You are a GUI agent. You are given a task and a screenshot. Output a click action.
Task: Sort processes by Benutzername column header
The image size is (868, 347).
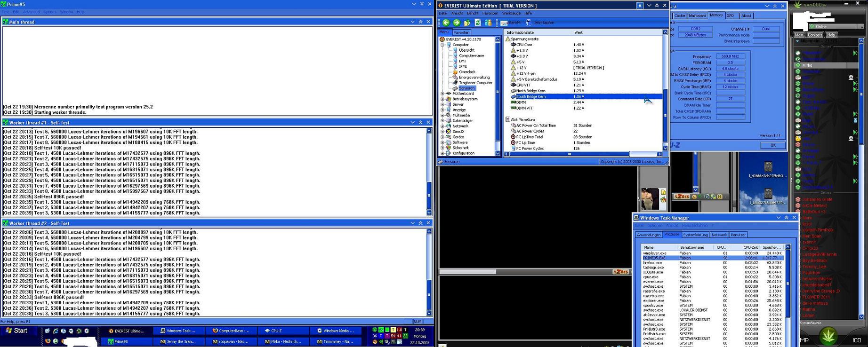tap(695, 247)
